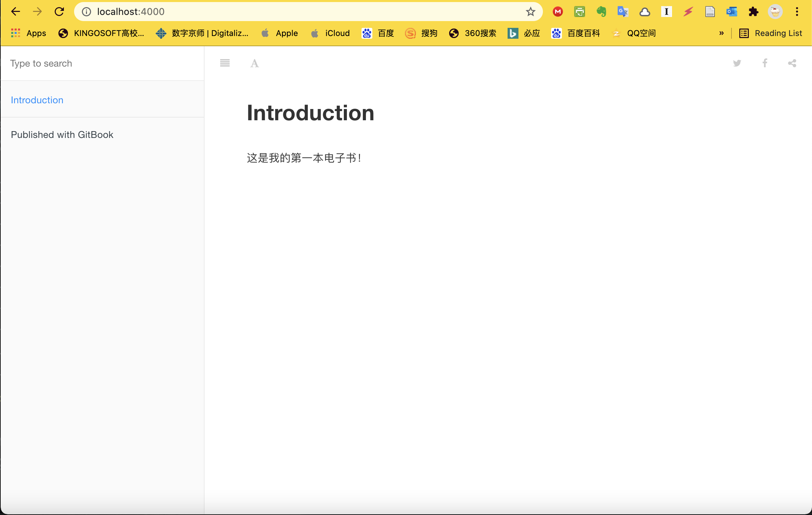The height and width of the screenshot is (515, 812).
Task: Bookmark this page with the star icon
Action: [530, 11]
